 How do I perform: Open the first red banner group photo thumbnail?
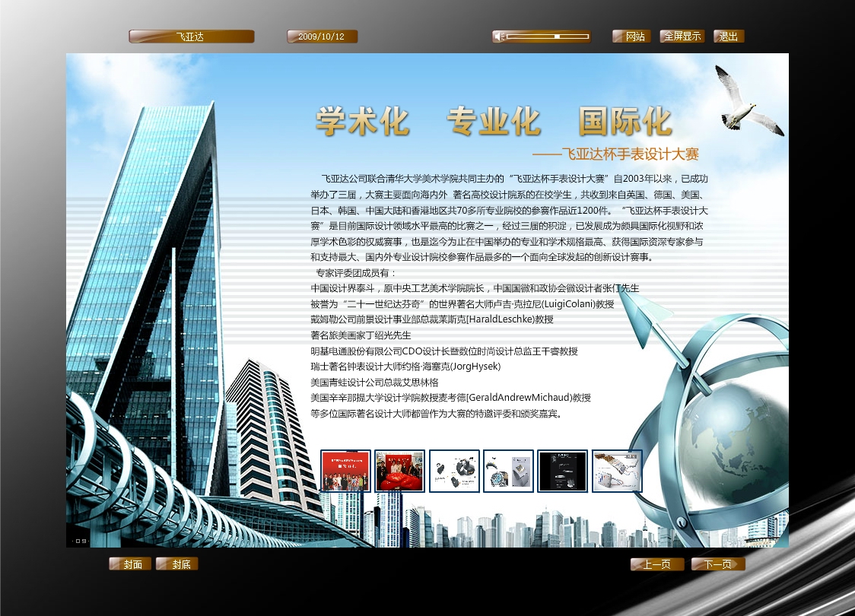[x=345, y=471]
